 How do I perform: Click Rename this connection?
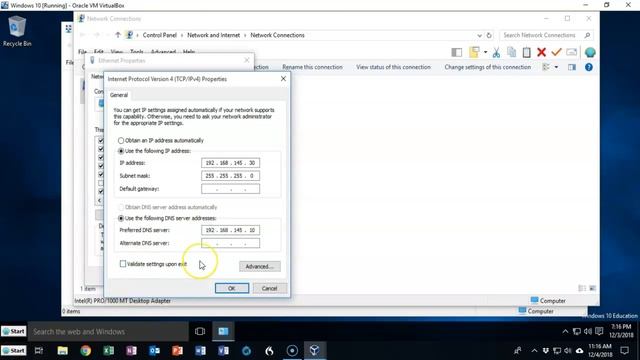coord(312,67)
